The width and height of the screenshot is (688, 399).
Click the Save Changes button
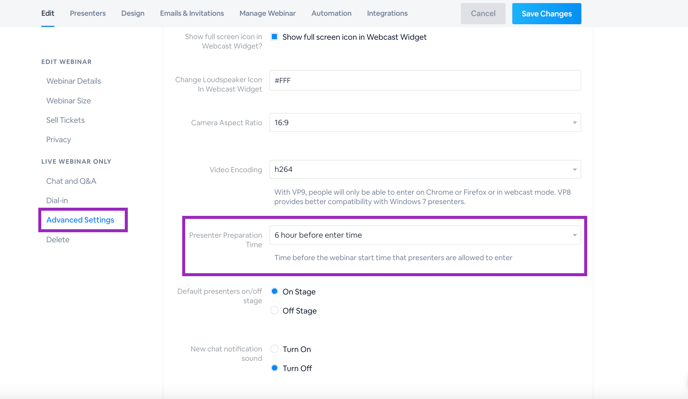[547, 14]
